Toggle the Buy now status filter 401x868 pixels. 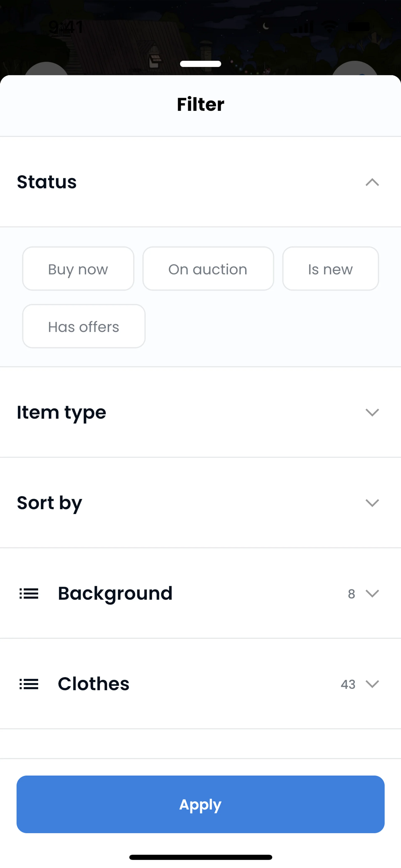point(78,269)
